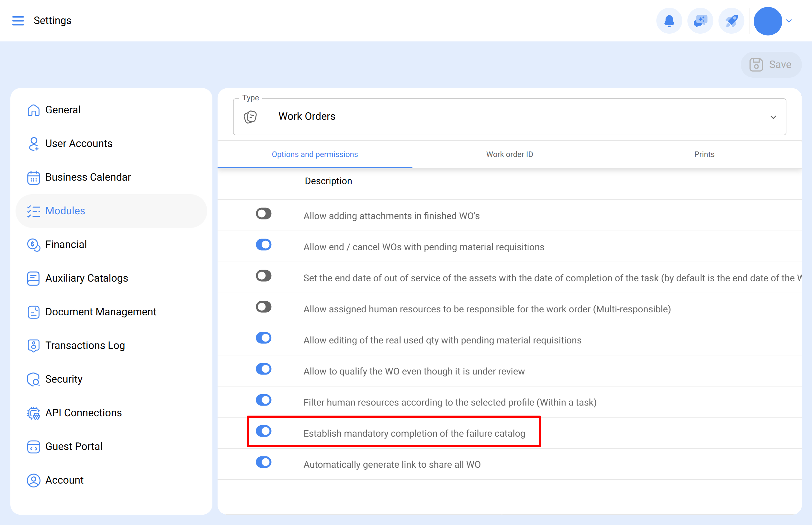Open Auxiliary Catalogs settings section
The image size is (812, 525).
pos(87,278)
